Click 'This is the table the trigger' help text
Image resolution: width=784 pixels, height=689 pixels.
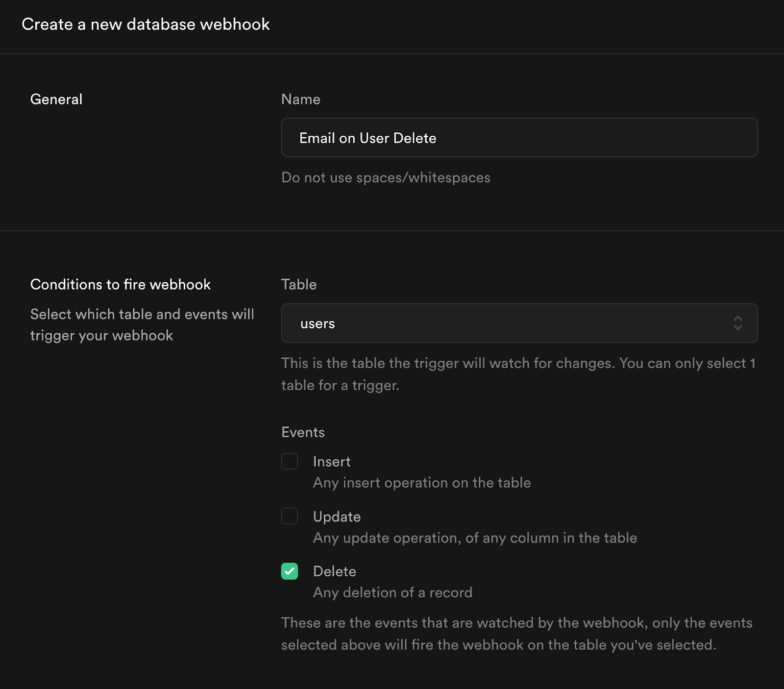[x=518, y=374]
